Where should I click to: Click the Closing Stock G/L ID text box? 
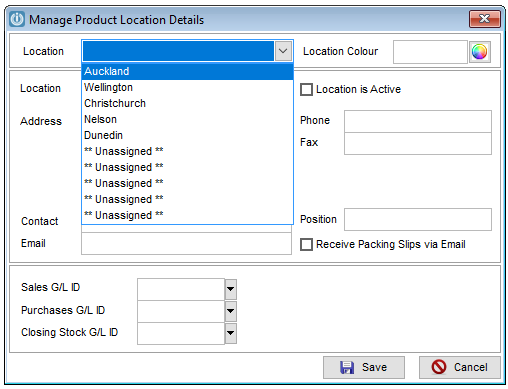[x=181, y=333]
